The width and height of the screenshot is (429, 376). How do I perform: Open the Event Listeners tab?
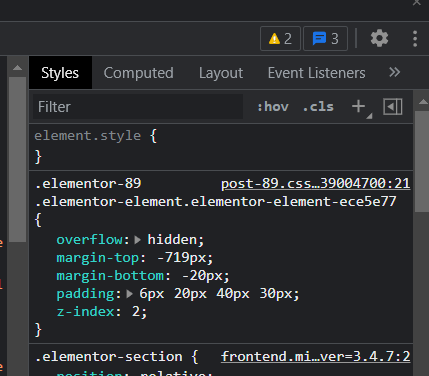pyautogui.click(x=317, y=73)
